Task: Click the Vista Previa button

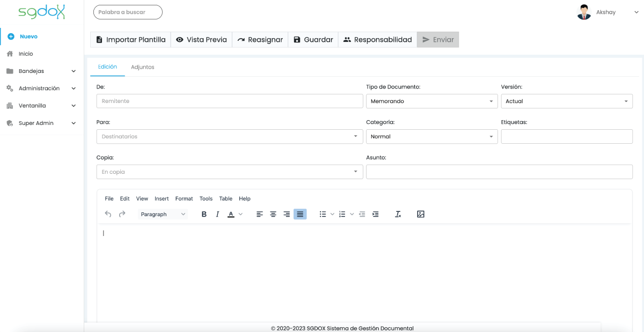Action: 201,40
